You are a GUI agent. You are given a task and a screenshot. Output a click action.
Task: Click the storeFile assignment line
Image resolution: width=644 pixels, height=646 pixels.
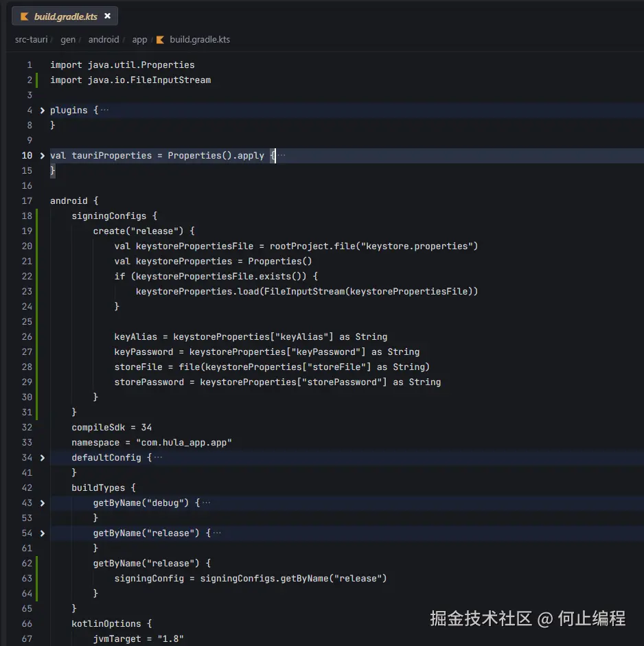[272, 367]
